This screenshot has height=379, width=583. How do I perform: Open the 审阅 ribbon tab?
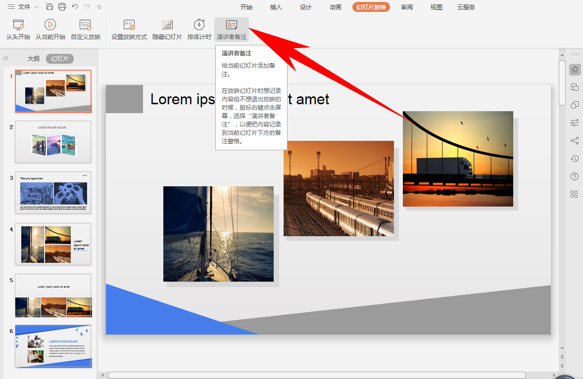click(407, 7)
